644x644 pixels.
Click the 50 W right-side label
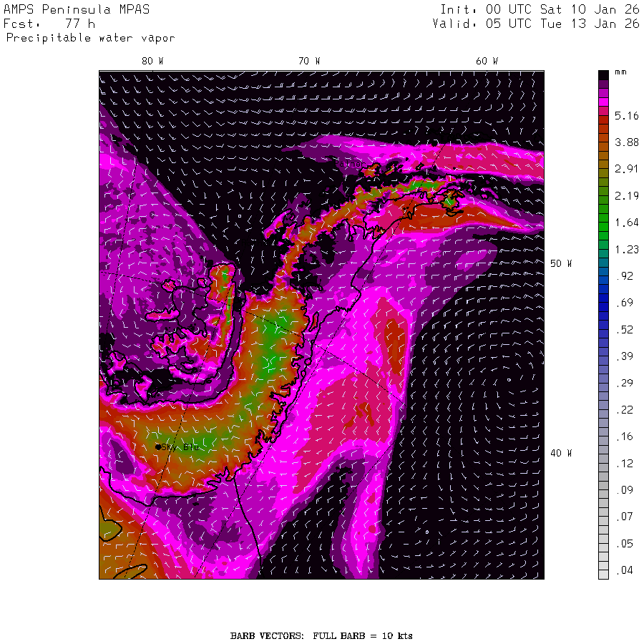561,263
